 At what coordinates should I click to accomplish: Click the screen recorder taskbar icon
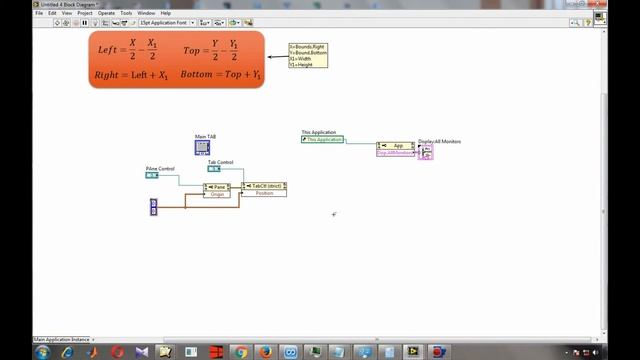tap(438, 352)
